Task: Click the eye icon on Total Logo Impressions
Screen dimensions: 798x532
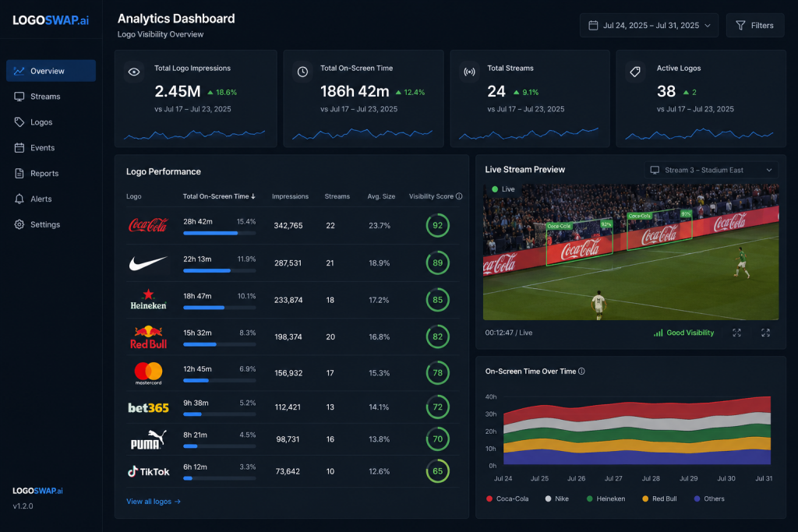Action: coord(134,72)
